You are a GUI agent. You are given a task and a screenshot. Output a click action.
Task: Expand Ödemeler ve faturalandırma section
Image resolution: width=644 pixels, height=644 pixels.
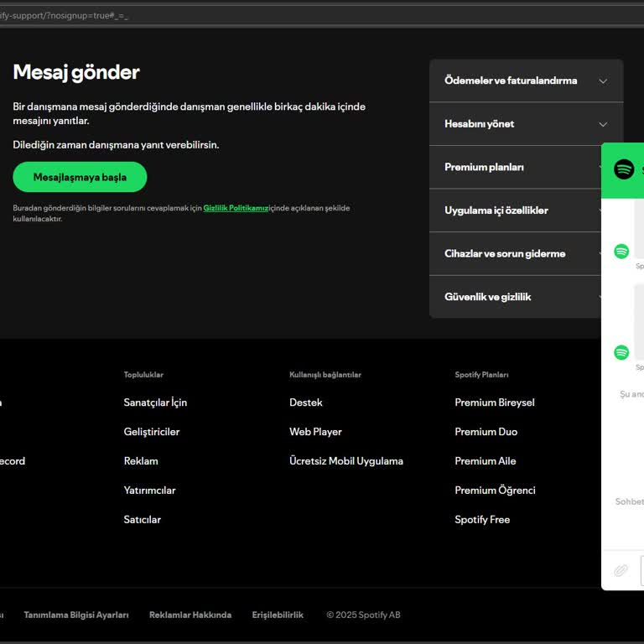point(526,80)
